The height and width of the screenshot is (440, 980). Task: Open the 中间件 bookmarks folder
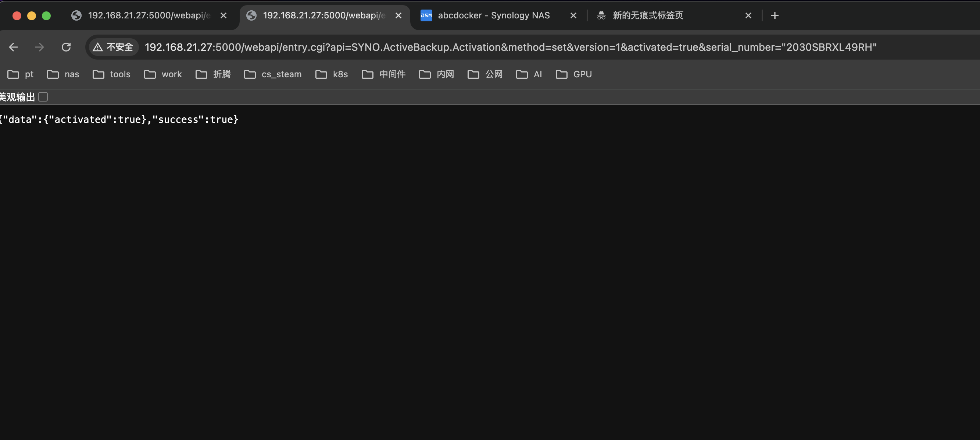384,74
